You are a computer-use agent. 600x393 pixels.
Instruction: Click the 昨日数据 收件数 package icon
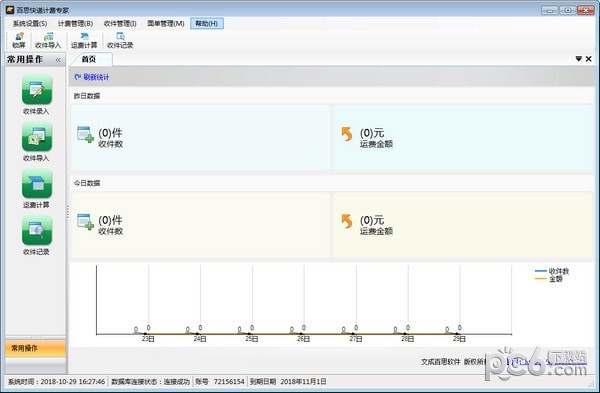pyautogui.click(x=85, y=135)
